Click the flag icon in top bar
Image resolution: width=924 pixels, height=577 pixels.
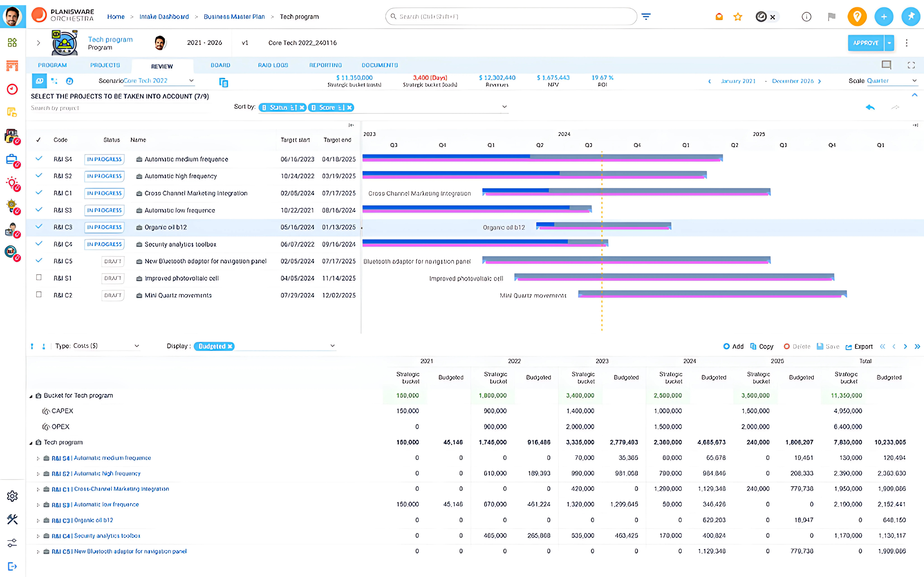click(x=831, y=17)
